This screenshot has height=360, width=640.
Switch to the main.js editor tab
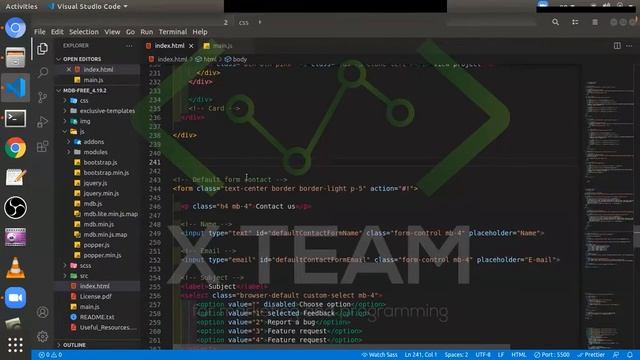tap(219, 46)
